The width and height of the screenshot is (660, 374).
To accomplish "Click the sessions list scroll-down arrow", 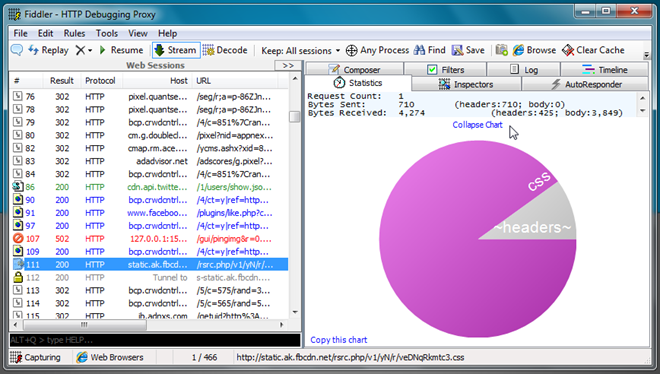I will point(295,312).
